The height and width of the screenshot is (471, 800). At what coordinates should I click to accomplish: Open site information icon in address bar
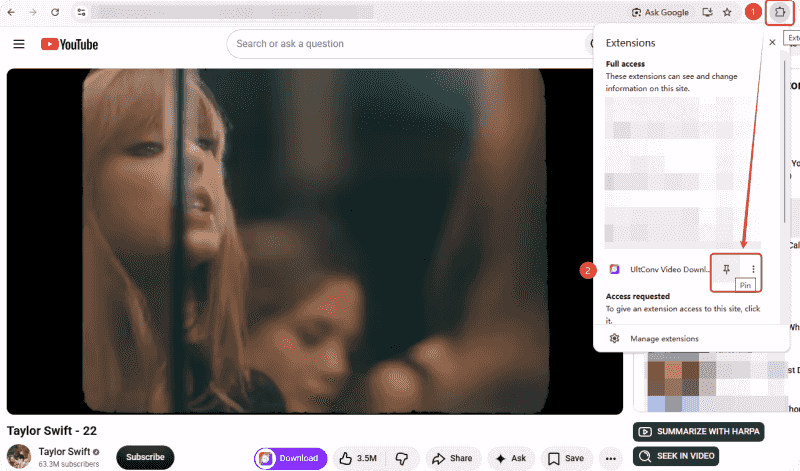81,12
